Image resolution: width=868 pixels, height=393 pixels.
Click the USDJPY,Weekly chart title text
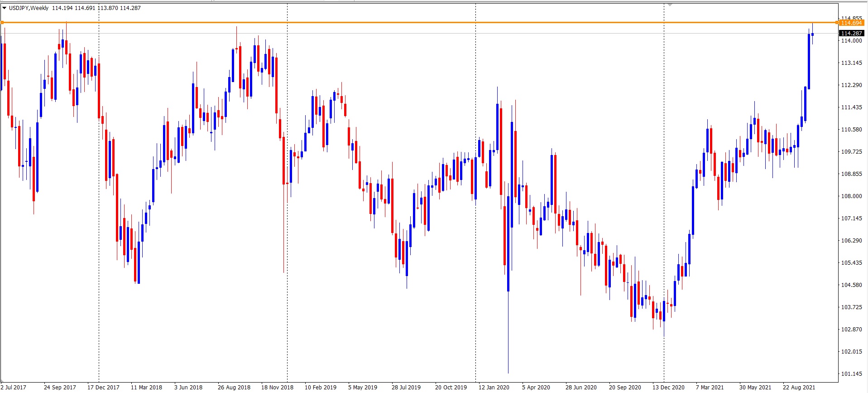29,8
